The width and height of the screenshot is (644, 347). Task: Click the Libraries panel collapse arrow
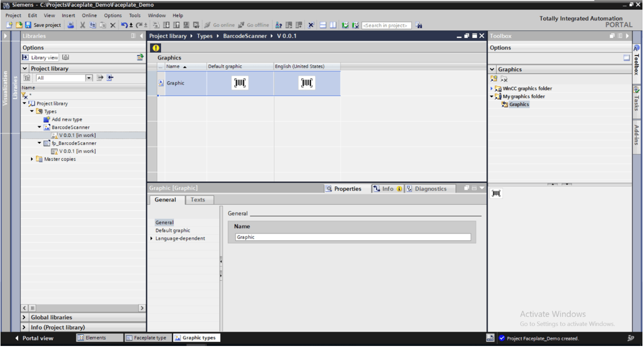point(141,36)
